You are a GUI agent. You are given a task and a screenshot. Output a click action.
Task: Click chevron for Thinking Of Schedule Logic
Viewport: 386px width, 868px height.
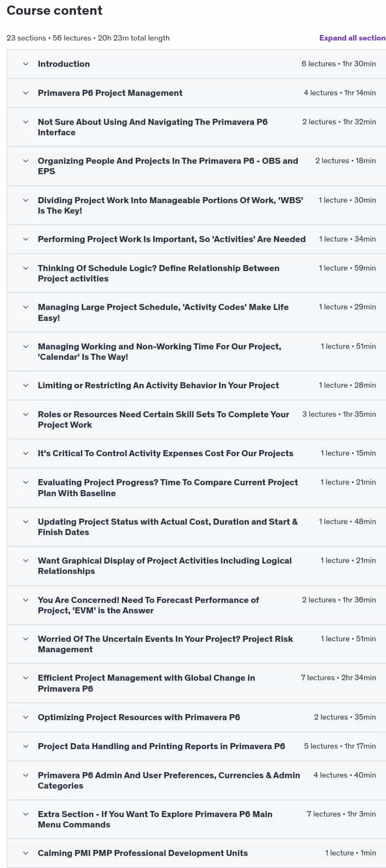(25, 268)
